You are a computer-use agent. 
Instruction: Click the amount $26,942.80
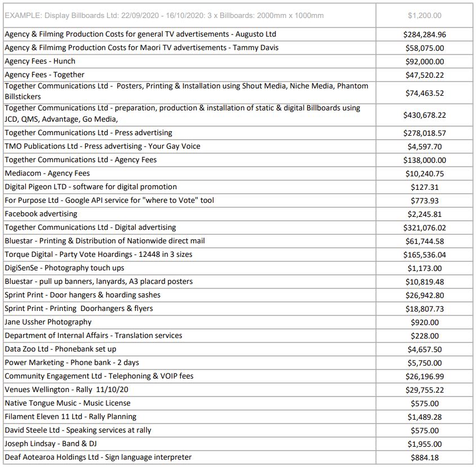pyautogui.click(x=424, y=295)
